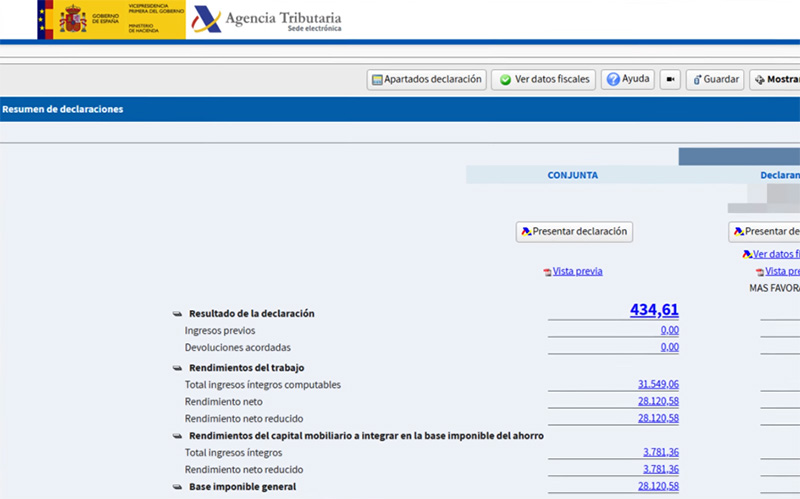Click Agencia Tributaria logo
Screen dimensions: 800x499
(x=265, y=19)
